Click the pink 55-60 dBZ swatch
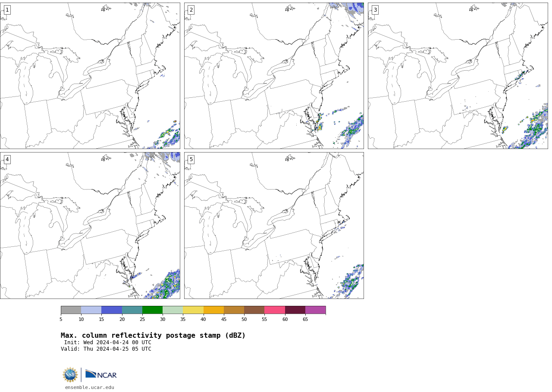This screenshot has height=392, width=552. (x=275, y=310)
